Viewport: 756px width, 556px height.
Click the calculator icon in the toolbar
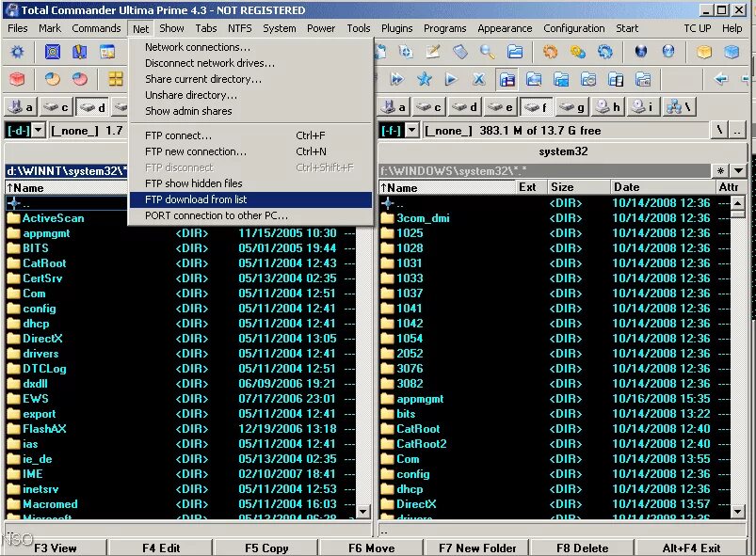point(460,52)
